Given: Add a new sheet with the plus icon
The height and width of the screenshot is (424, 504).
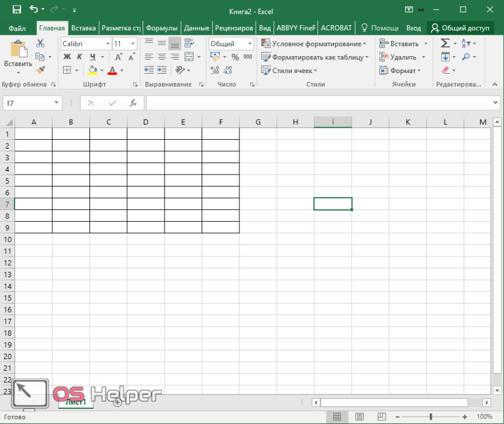Looking at the screenshot, I should coord(117,402).
